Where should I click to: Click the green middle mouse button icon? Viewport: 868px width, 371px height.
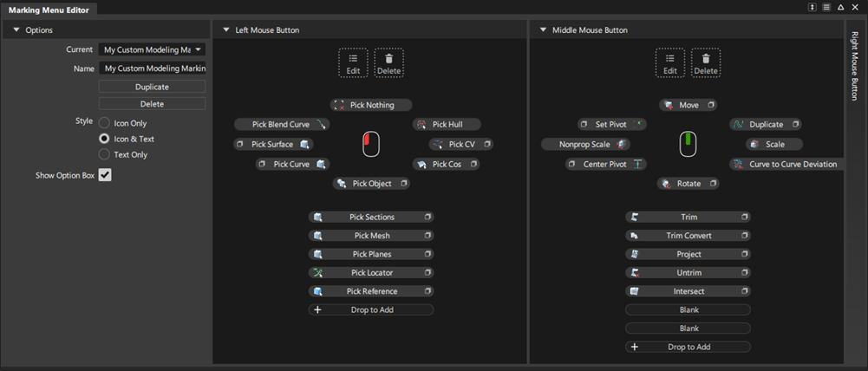tap(688, 144)
